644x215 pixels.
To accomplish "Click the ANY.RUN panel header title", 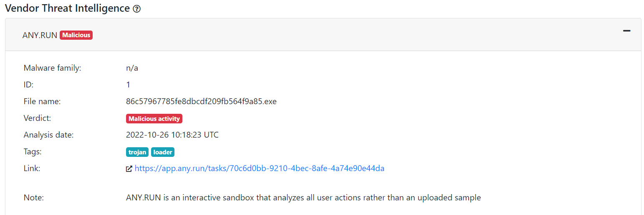I will click(40, 35).
